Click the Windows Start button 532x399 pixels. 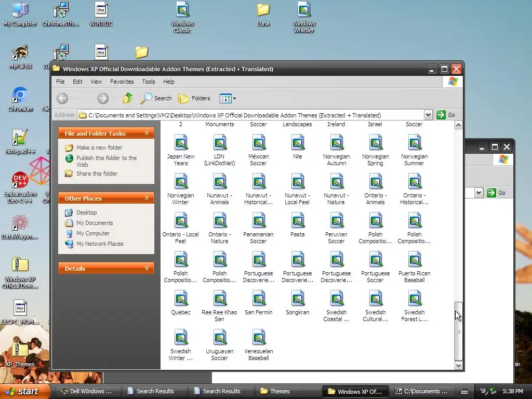coord(24,391)
